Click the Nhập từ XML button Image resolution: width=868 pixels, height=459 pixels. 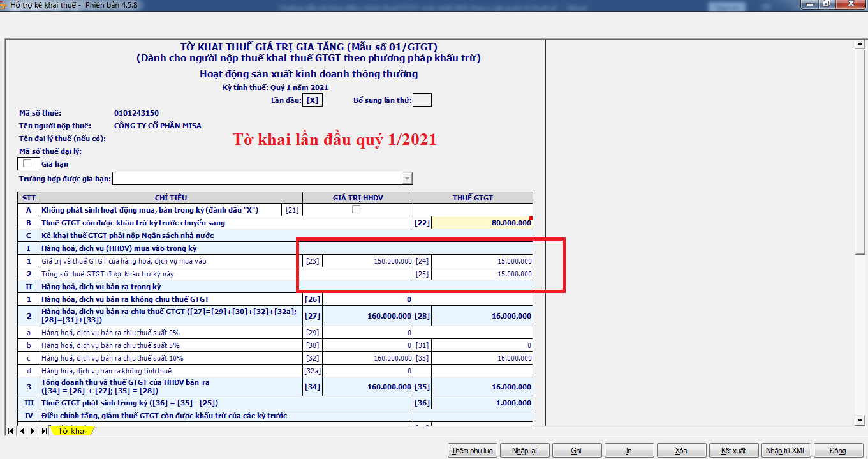[x=786, y=451]
